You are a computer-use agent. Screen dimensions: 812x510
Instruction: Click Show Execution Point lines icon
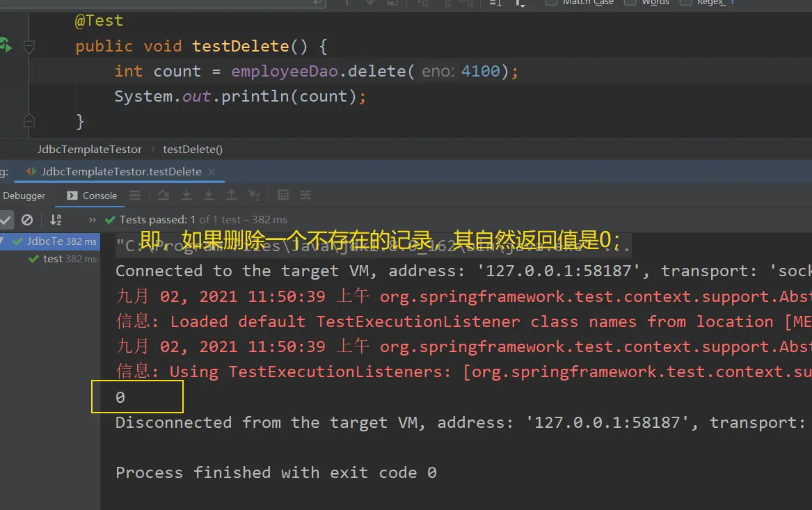click(x=135, y=196)
